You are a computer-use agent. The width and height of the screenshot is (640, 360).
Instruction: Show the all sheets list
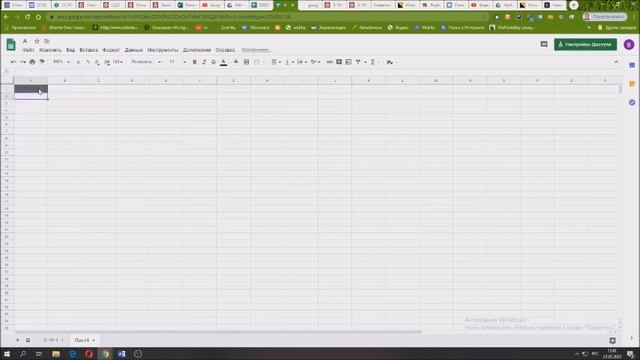[x=28, y=340]
